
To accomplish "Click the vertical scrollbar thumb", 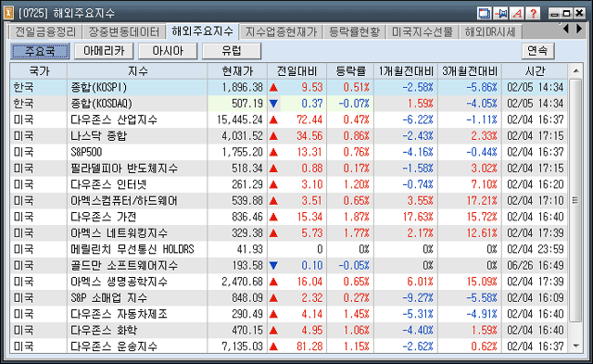I will [x=575, y=200].
